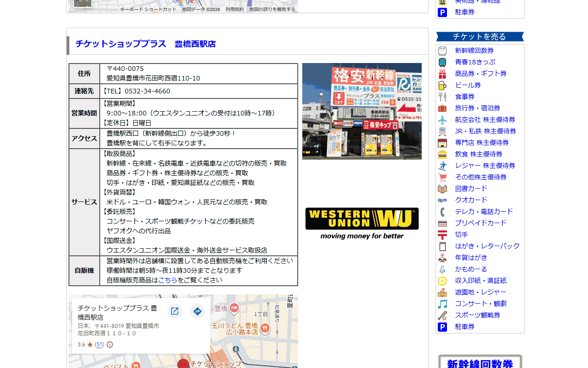
Task: Click the QUO card icon
Action: 442,200
